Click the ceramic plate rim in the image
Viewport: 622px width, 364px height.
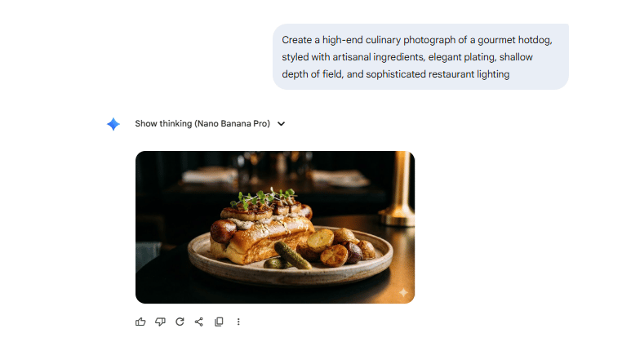[291, 276]
